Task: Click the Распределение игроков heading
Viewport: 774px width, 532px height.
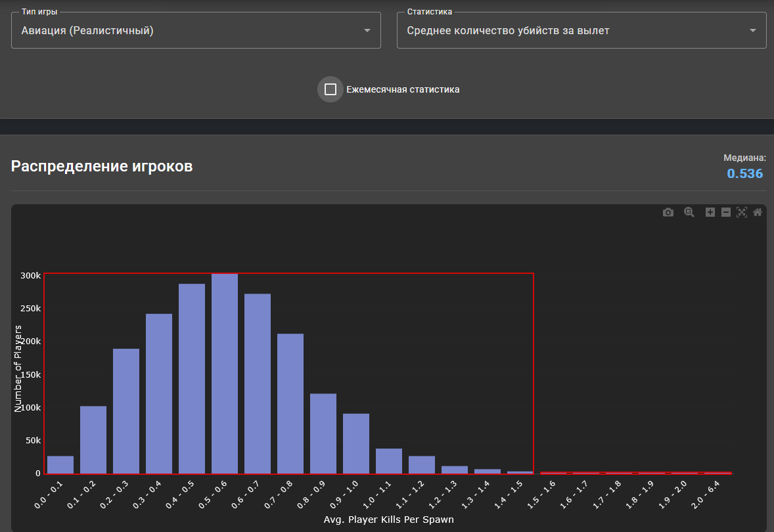Action: [102, 166]
